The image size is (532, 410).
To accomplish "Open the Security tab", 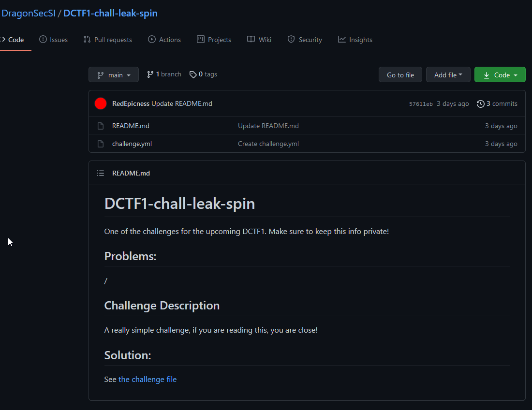I will pos(305,40).
